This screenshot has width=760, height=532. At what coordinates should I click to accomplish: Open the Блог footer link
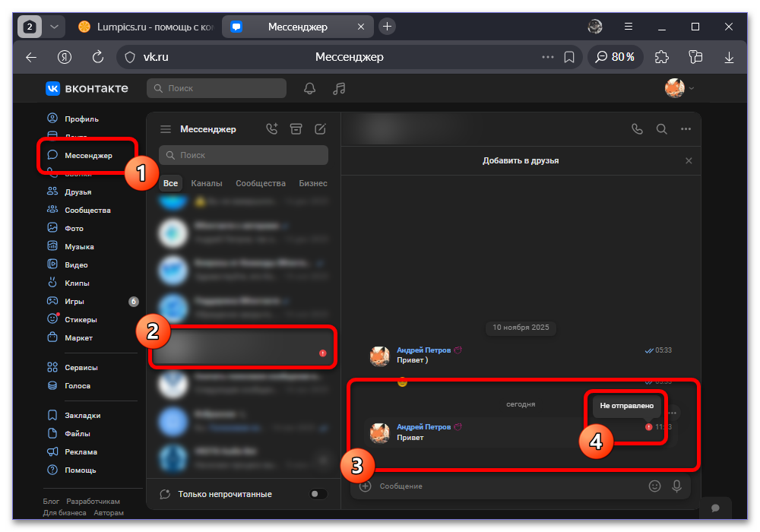point(51,501)
